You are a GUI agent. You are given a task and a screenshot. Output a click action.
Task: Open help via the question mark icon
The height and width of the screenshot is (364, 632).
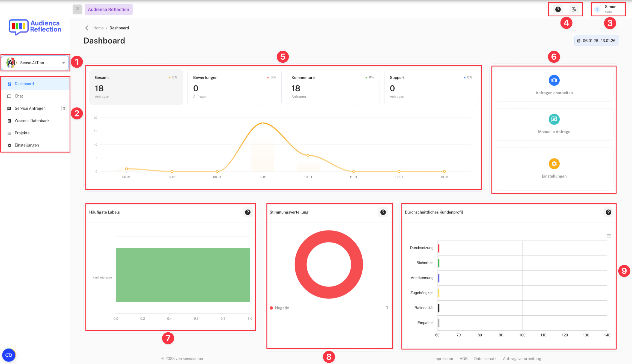[x=558, y=9]
